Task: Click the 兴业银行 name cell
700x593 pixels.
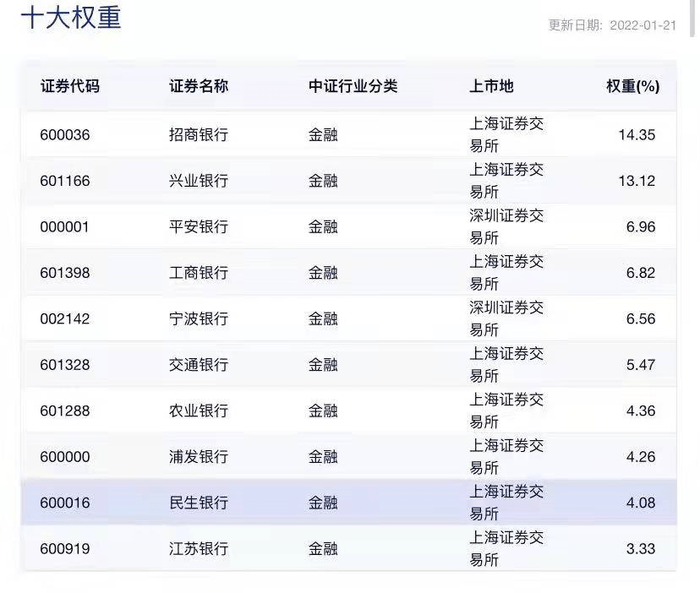Action: 199,181
